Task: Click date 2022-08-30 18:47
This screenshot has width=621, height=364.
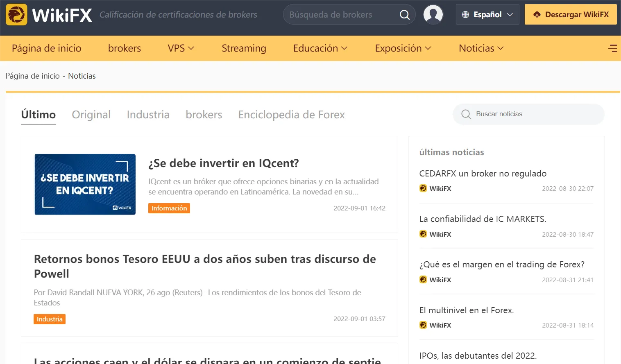Action: point(568,235)
